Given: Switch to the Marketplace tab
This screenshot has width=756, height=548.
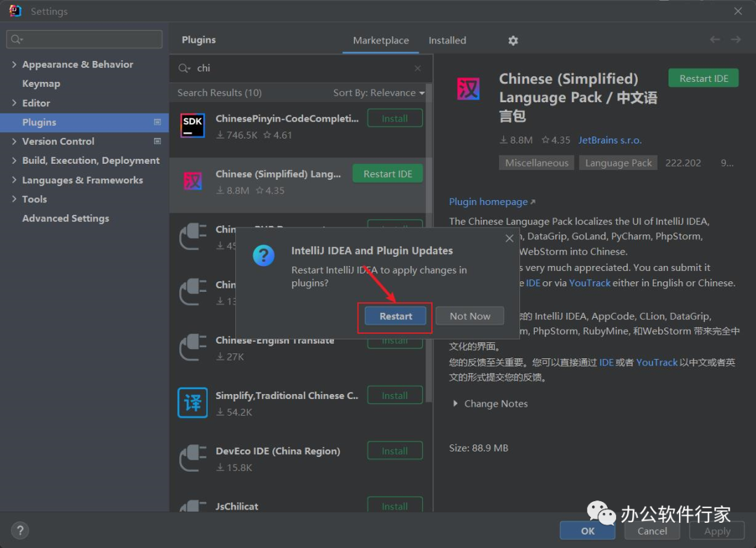Looking at the screenshot, I should click(381, 41).
